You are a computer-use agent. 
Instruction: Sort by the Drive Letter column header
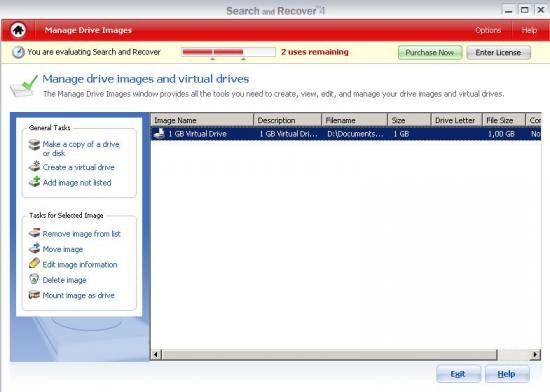tap(456, 120)
